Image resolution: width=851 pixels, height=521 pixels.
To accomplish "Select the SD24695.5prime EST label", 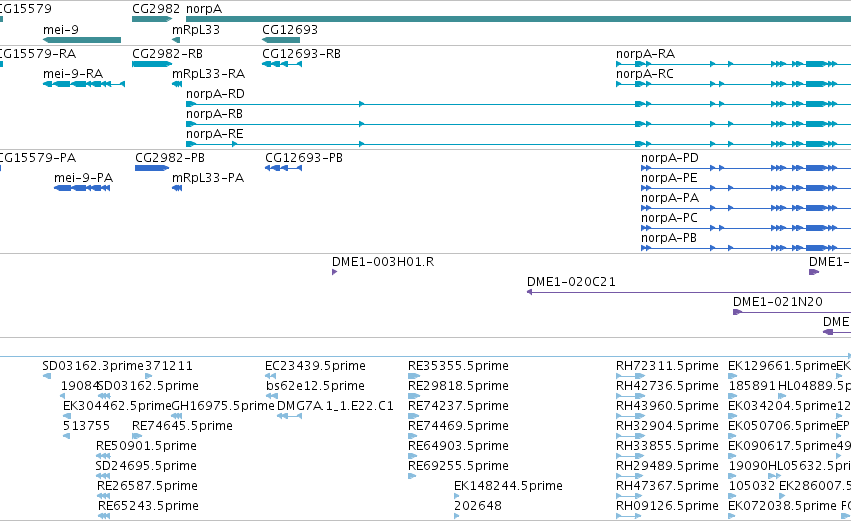I will coord(146,466).
